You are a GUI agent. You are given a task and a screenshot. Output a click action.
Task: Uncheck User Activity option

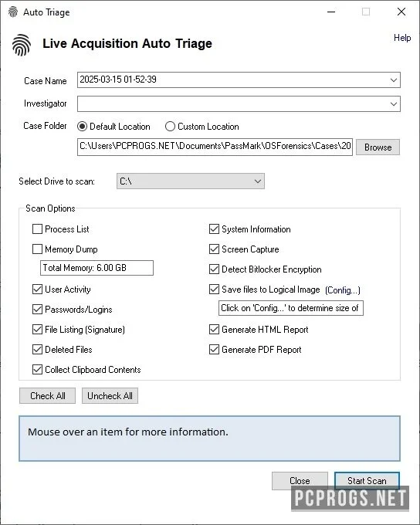pos(37,290)
